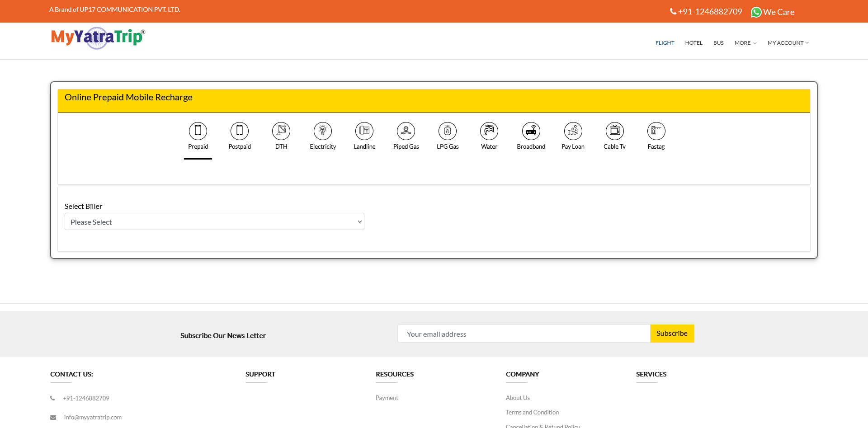Click the top bar phone number
Image resolution: width=868 pixels, height=428 pixels.
(x=710, y=11)
